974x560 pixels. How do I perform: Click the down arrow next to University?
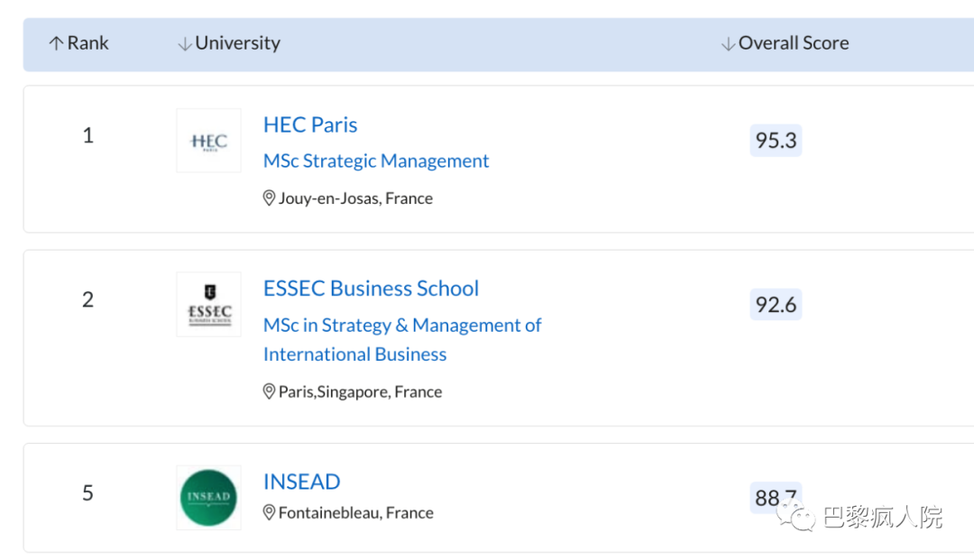(x=185, y=43)
